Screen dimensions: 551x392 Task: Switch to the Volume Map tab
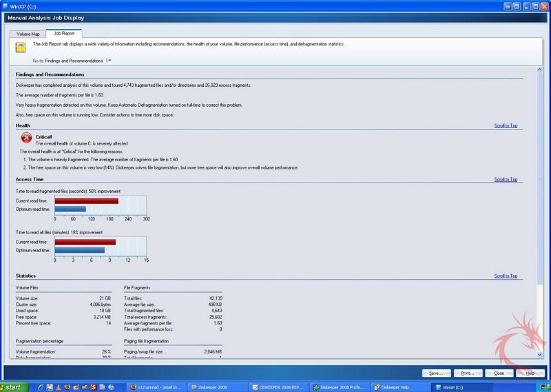tap(28, 33)
